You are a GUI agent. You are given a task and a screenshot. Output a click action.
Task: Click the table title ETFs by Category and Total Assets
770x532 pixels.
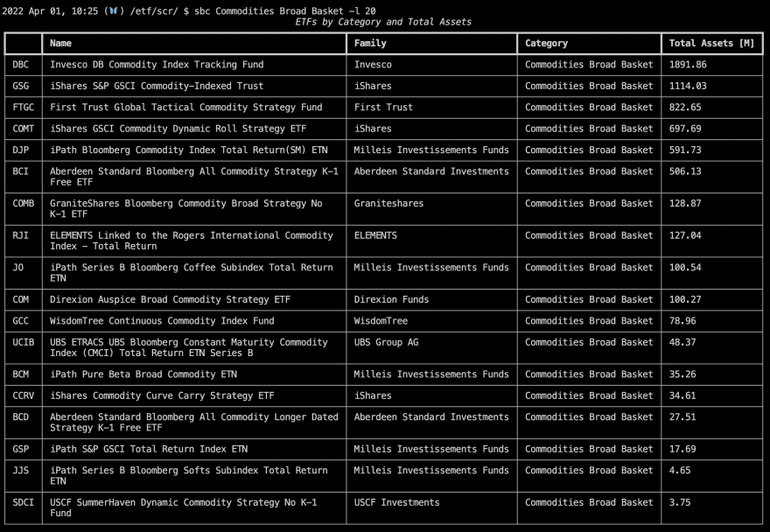coord(383,22)
